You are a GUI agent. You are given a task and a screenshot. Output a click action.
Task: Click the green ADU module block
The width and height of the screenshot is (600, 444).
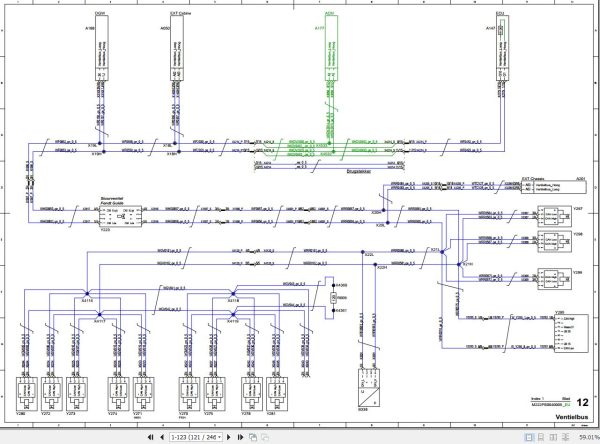point(331,48)
